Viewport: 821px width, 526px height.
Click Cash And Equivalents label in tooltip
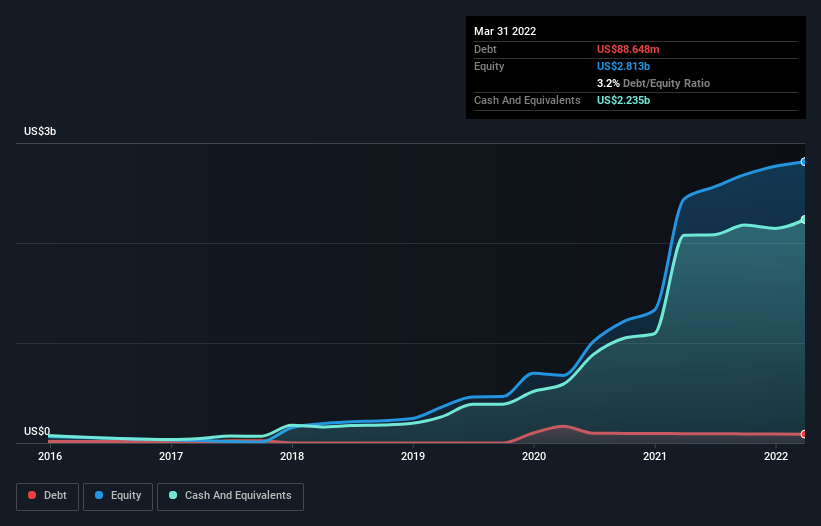pos(527,100)
